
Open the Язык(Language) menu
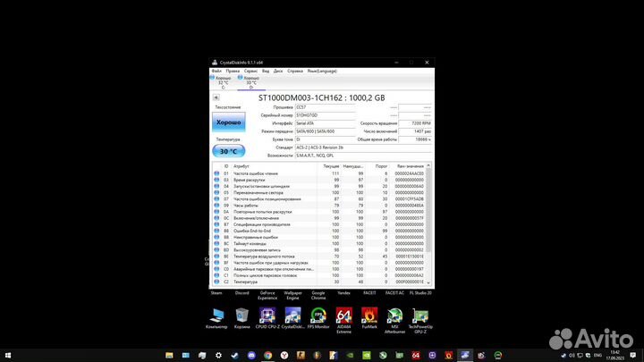tap(322, 71)
